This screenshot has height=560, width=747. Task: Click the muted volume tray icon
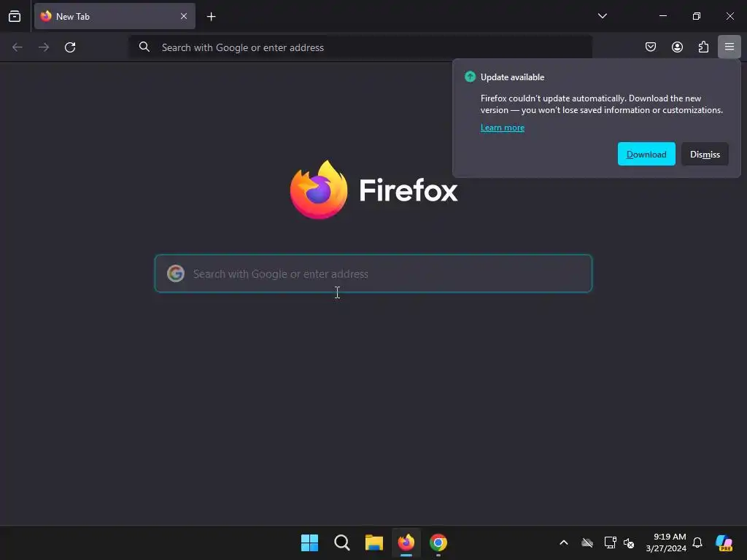629,542
